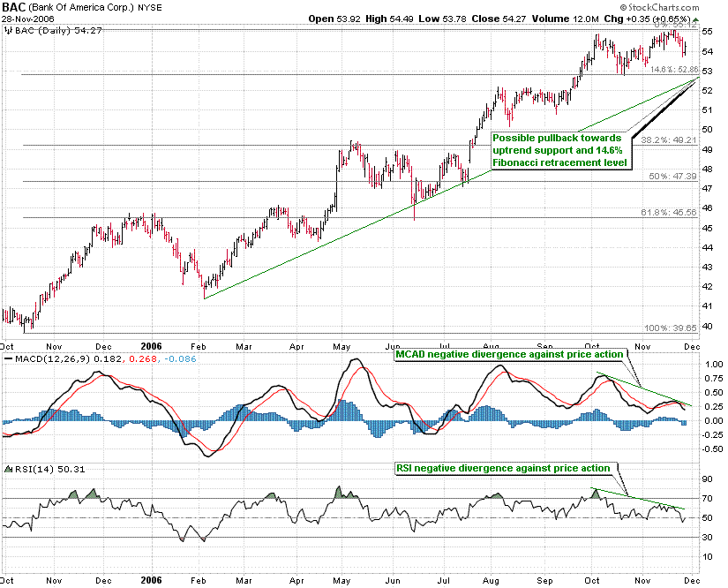The height and width of the screenshot is (588, 728).
Task: Click the Aug label on the bottom axis
Action: point(492,581)
